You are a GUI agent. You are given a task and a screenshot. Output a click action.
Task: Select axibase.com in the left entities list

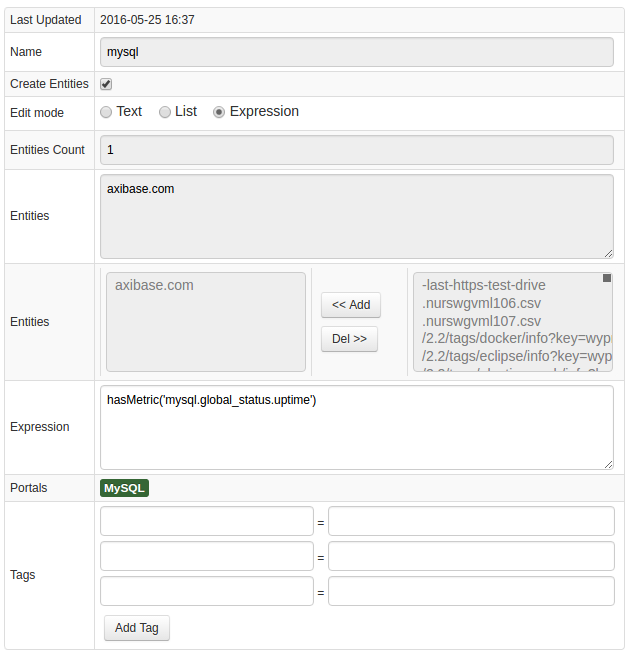tap(154, 285)
